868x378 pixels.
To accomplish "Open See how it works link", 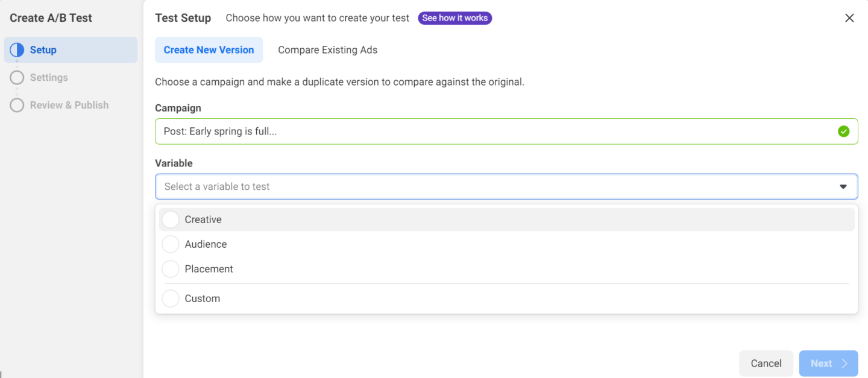I will click(455, 18).
